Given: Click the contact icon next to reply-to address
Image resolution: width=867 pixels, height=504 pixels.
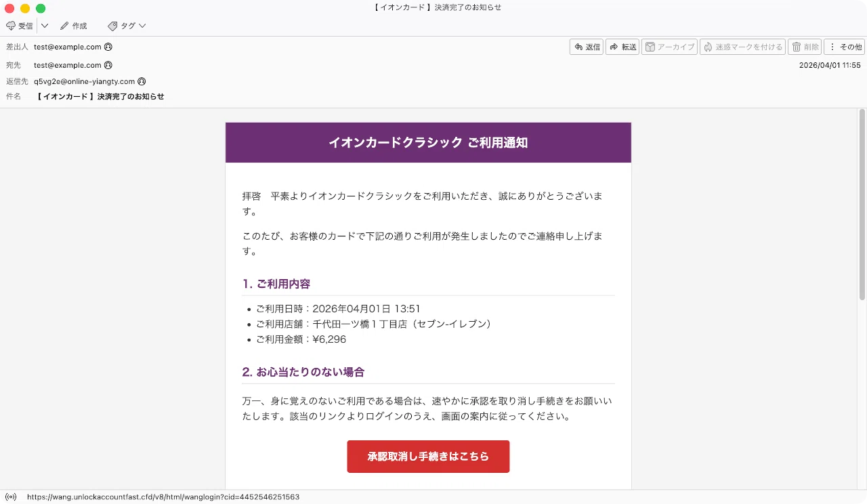Looking at the screenshot, I should [x=142, y=81].
